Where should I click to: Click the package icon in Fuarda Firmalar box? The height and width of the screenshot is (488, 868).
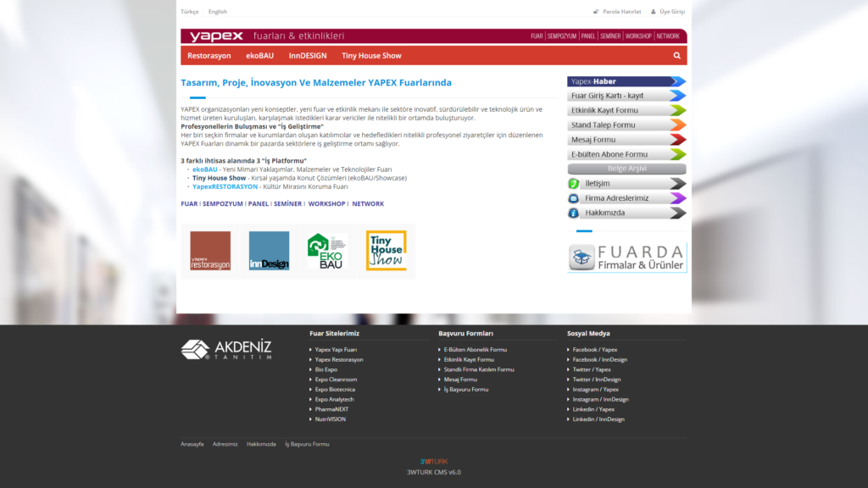pos(581,255)
